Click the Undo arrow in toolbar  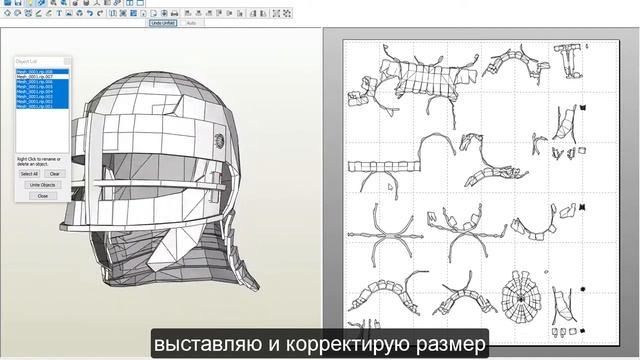(x=89, y=13)
